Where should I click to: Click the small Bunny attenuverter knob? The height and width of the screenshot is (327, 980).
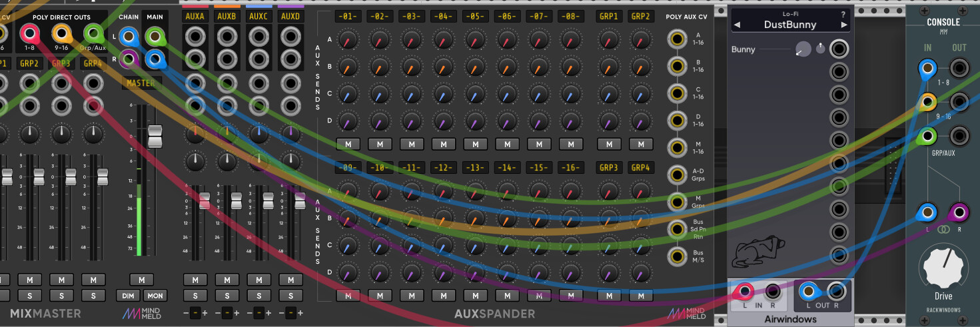point(821,49)
